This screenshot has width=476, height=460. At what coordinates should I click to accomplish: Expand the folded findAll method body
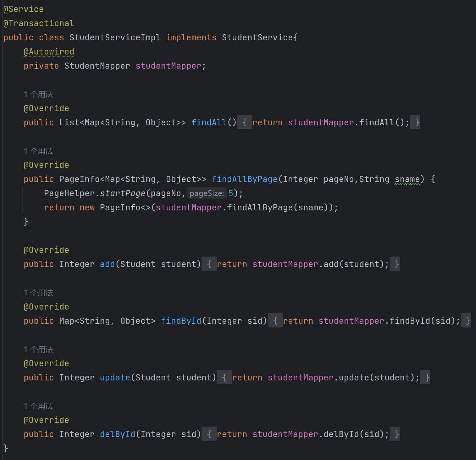[244, 122]
